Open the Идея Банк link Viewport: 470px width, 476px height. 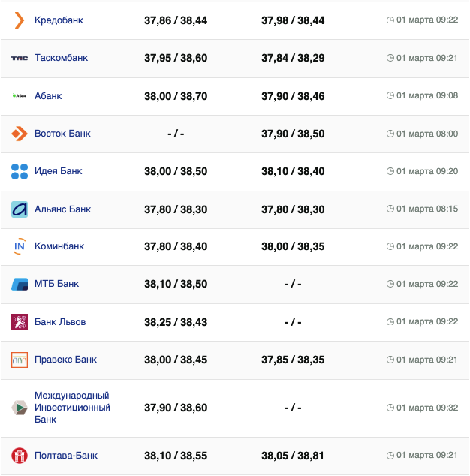pyautogui.click(x=58, y=171)
